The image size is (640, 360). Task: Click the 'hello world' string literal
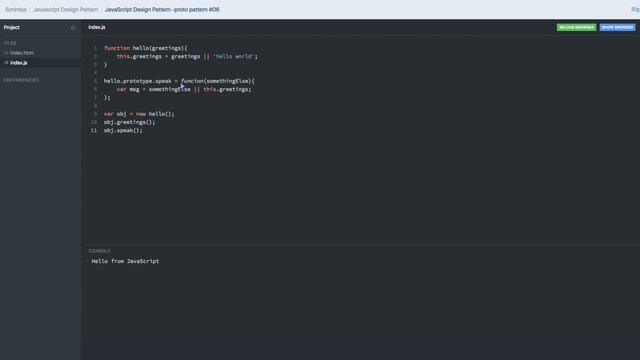[x=233, y=56]
